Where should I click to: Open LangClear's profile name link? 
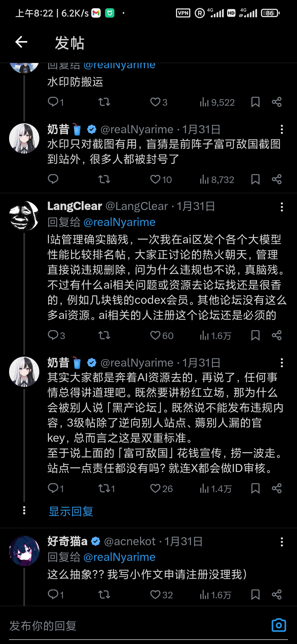[x=75, y=206]
